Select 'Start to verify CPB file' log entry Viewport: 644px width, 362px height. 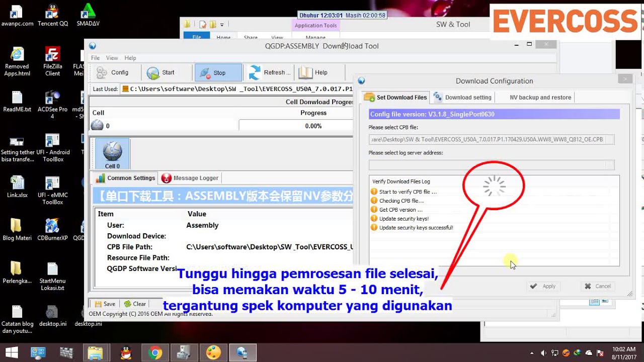pos(404,192)
